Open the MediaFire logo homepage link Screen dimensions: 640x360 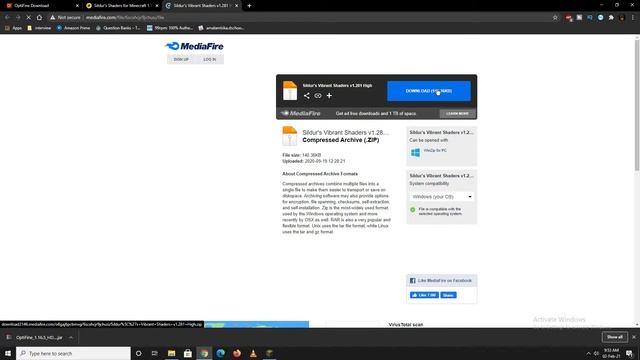click(195, 46)
